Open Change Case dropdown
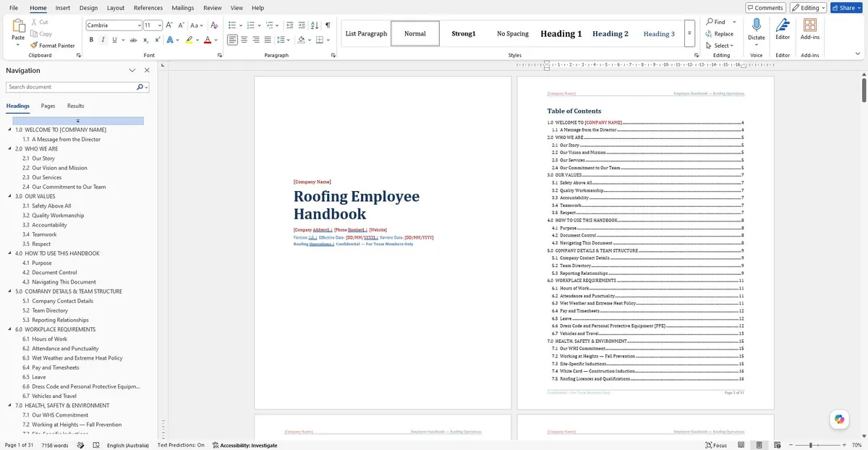This screenshot has height=450, width=868. pos(197,25)
